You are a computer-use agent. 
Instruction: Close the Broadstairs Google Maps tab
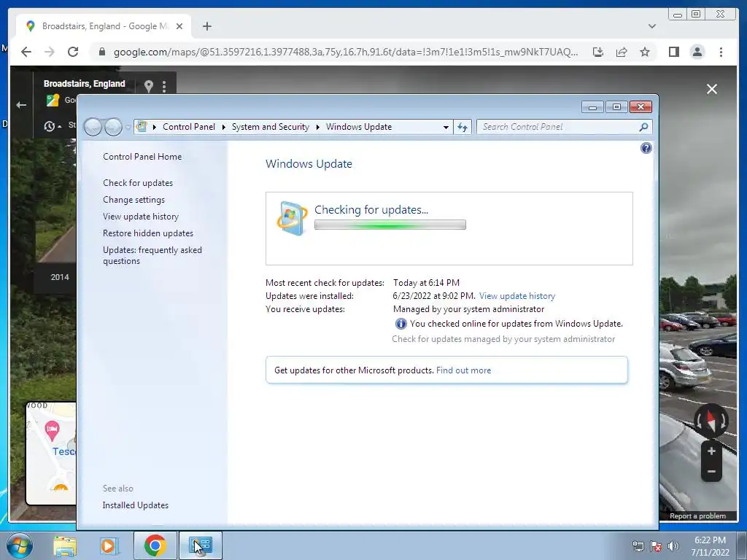[x=179, y=26]
